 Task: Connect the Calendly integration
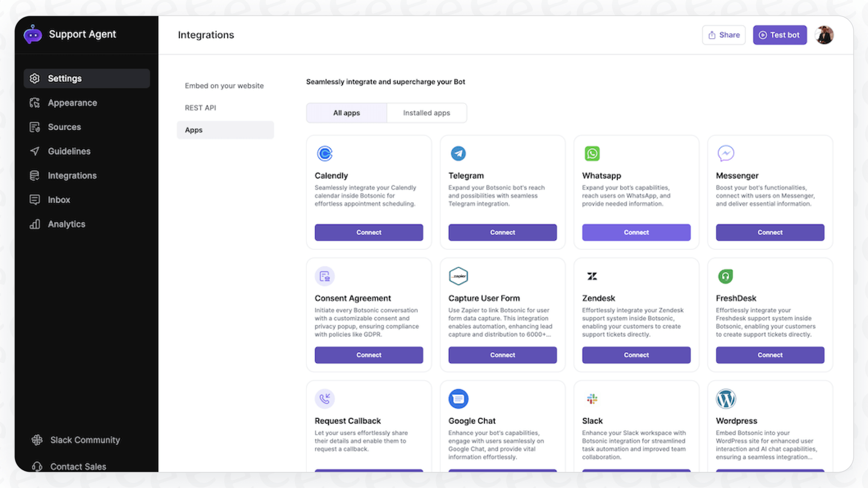(368, 232)
